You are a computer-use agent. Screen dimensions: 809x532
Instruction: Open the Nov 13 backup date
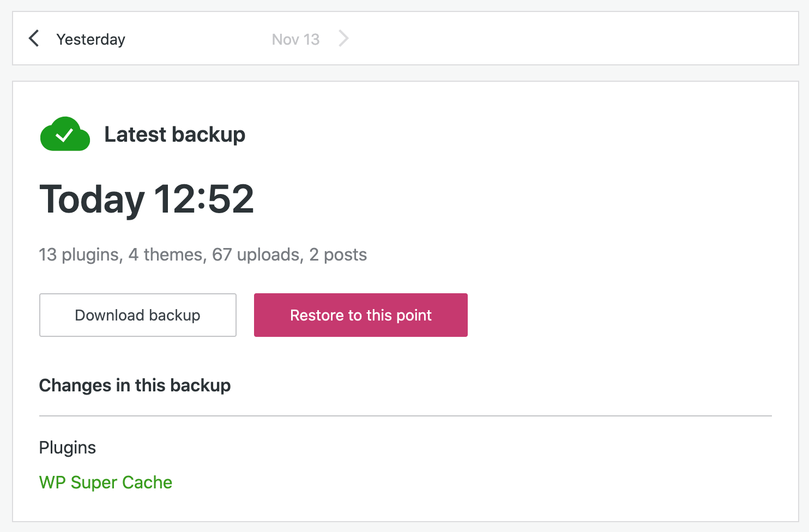(x=295, y=39)
